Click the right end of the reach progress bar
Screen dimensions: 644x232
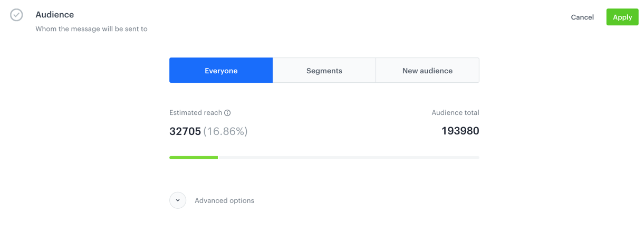(477, 158)
